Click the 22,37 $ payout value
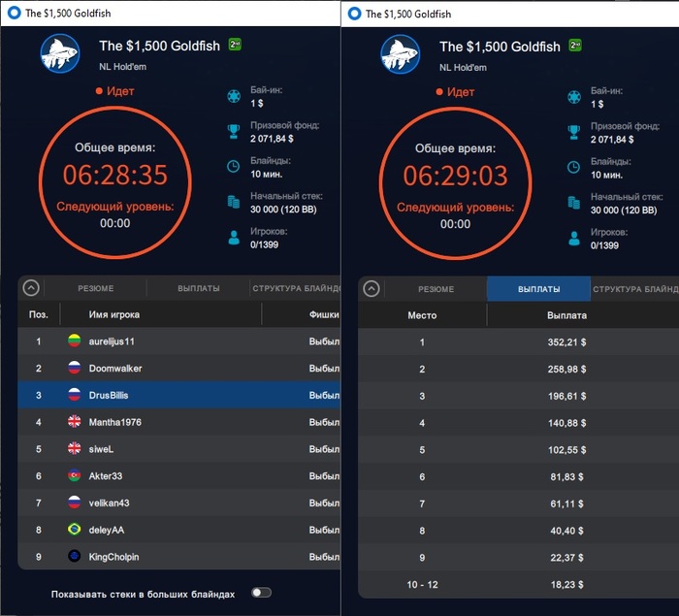 [x=566, y=557]
